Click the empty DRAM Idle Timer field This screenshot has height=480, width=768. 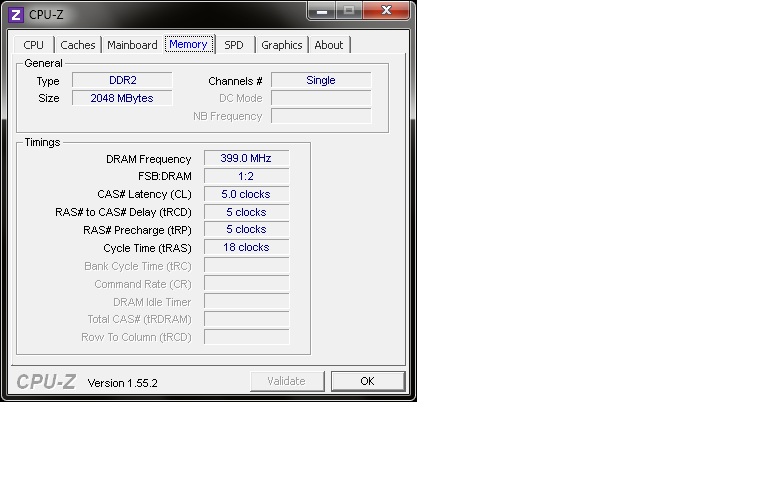[x=246, y=301]
